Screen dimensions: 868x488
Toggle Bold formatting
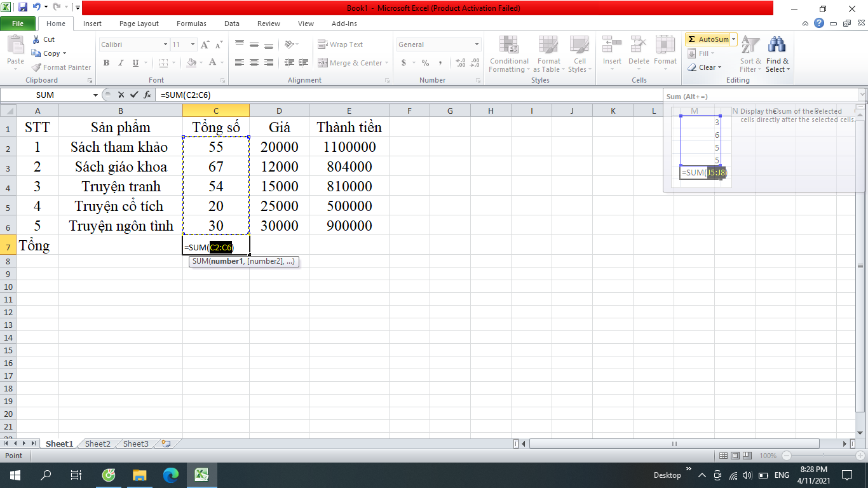[106, 63]
